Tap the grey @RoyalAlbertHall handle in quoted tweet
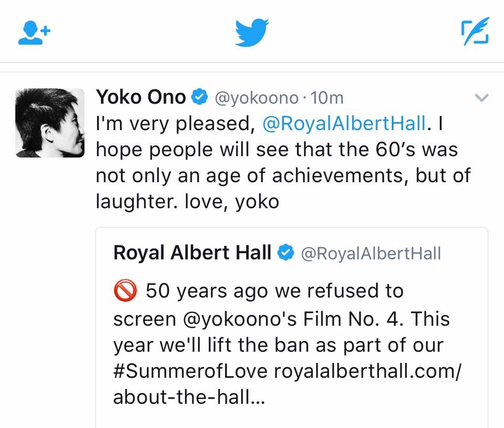504x428 pixels. (x=371, y=254)
